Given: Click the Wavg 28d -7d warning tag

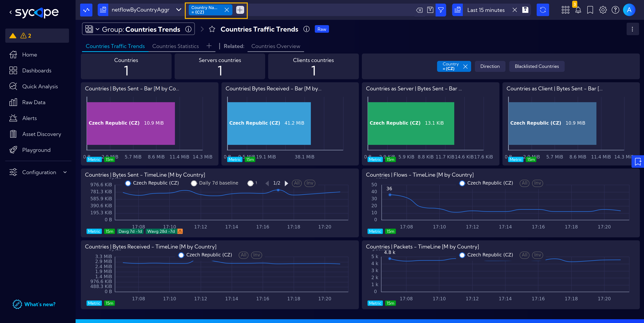Looking at the screenshot, I should (x=165, y=231).
